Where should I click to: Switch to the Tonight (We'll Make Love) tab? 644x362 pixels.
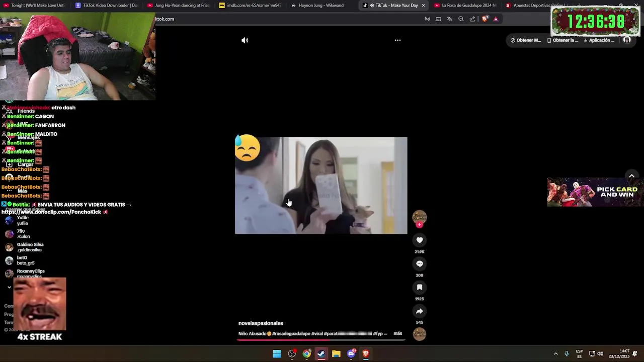(35, 6)
